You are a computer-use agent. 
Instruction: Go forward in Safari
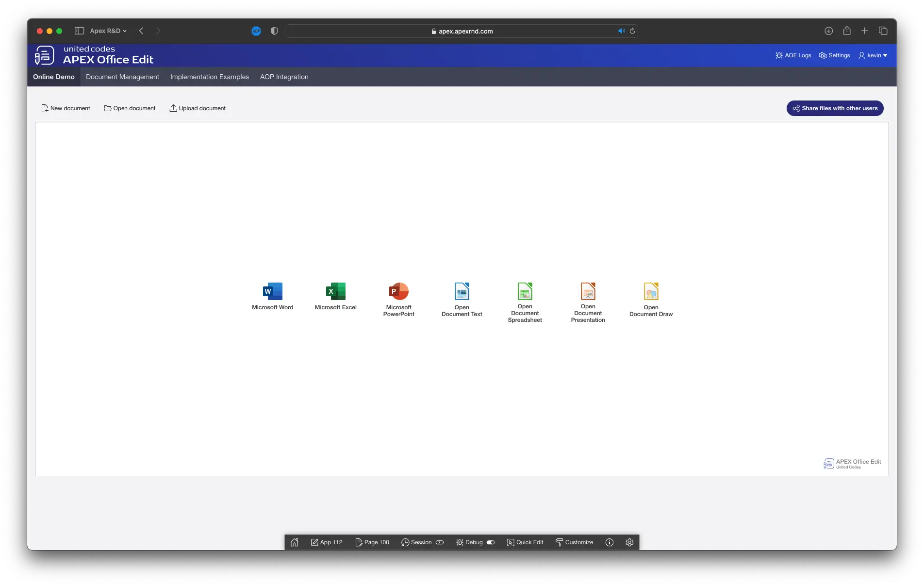click(x=158, y=31)
